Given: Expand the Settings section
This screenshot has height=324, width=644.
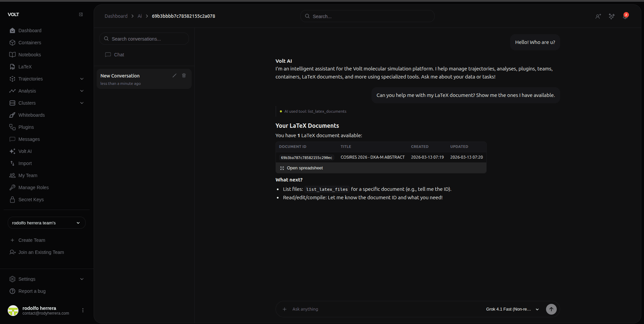Looking at the screenshot, I should tap(82, 279).
